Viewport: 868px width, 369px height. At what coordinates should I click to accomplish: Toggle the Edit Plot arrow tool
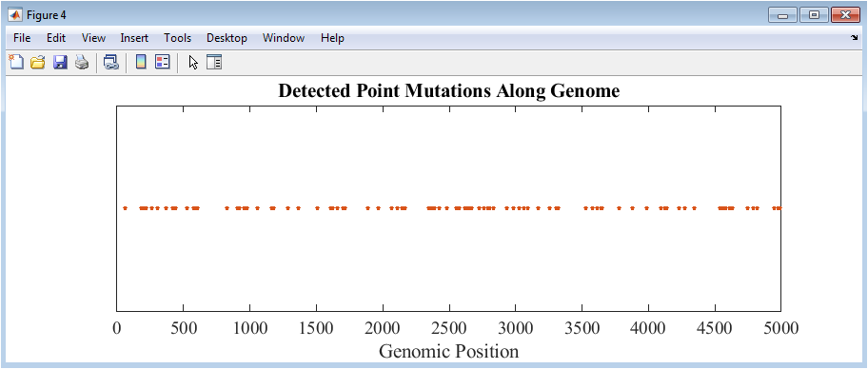[192, 62]
